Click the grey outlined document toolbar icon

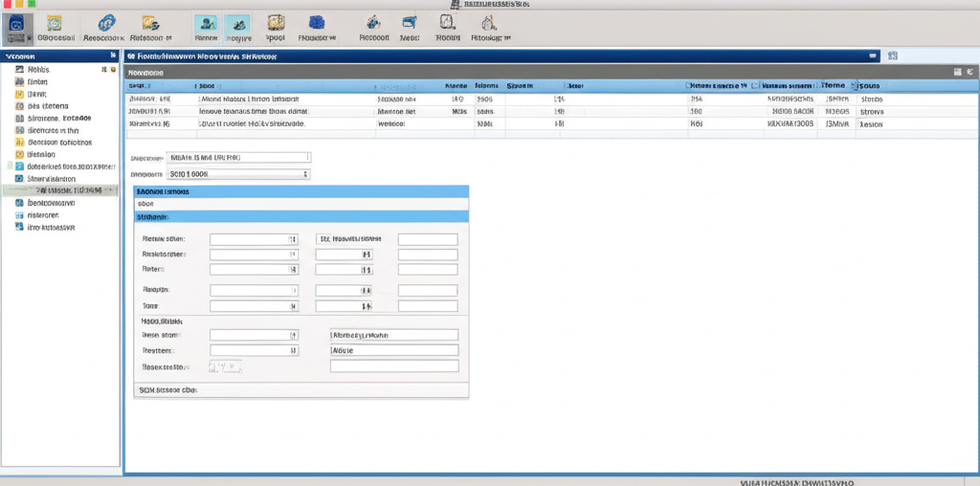[446, 23]
